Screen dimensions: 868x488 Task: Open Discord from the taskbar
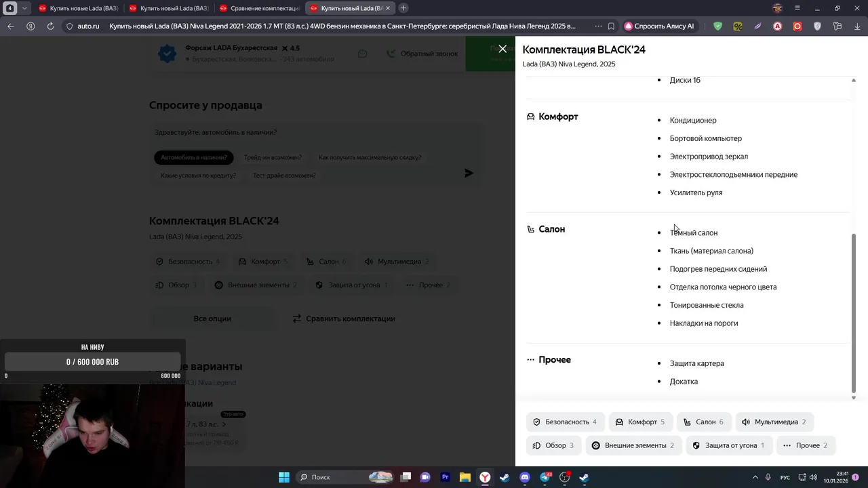coord(524,477)
